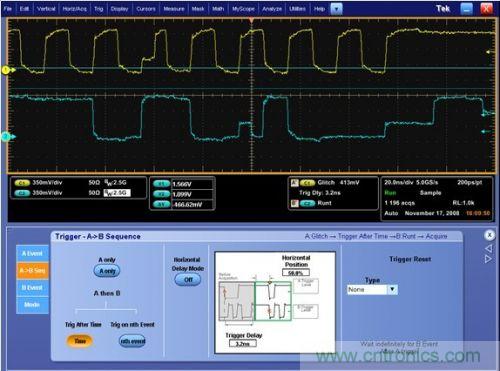
Task: Select the nth event trigger button
Action: click(x=132, y=341)
